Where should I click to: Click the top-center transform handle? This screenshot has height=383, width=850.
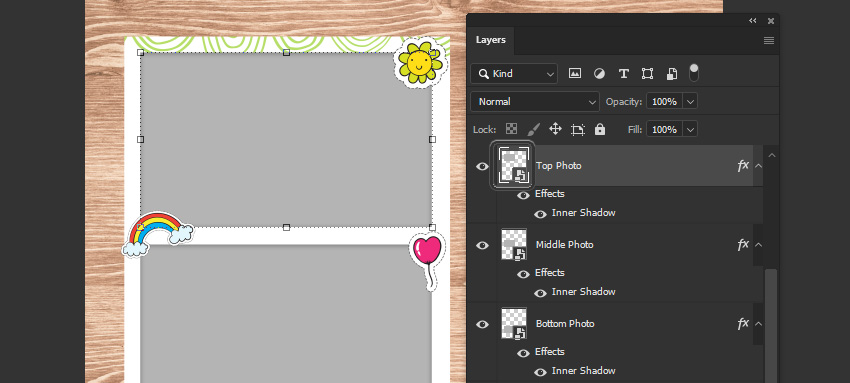click(x=286, y=53)
